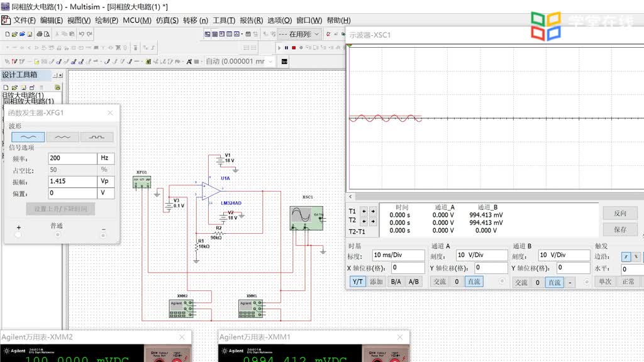Open the 视图(V) menu

point(79,20)
